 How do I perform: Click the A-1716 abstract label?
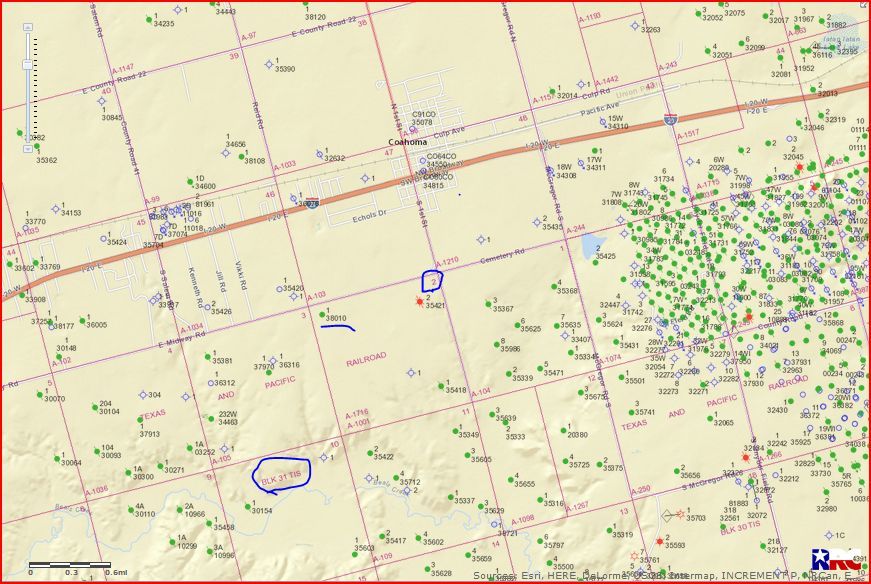coord(357,416)
